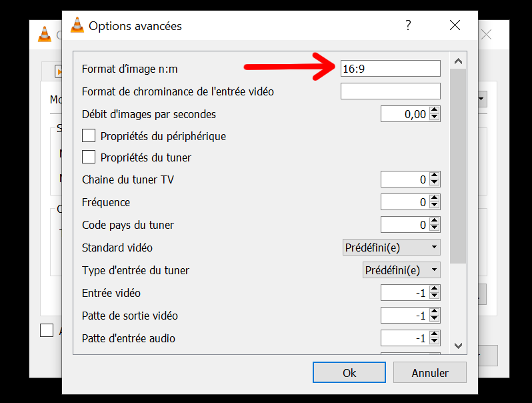The width and height of the screenshot is (532, 403).
Task: Enable Propriétés du tuner checkbox
Action: 89,157
